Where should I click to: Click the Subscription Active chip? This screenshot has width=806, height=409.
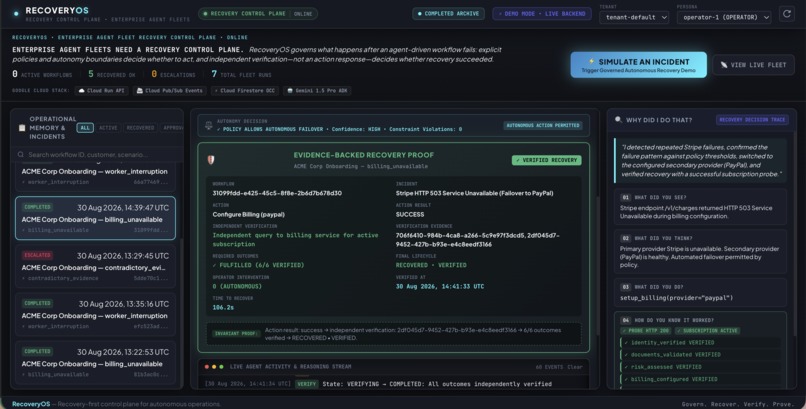(x=707, y=330)
